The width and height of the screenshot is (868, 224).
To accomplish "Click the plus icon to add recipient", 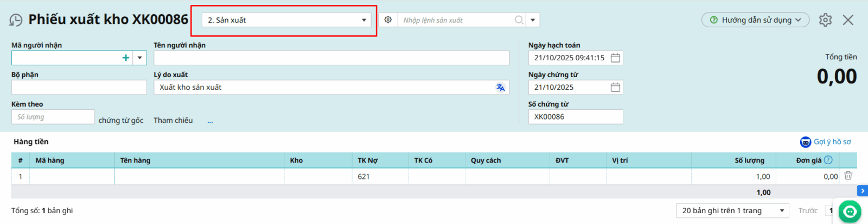I will tap(126, 58).
